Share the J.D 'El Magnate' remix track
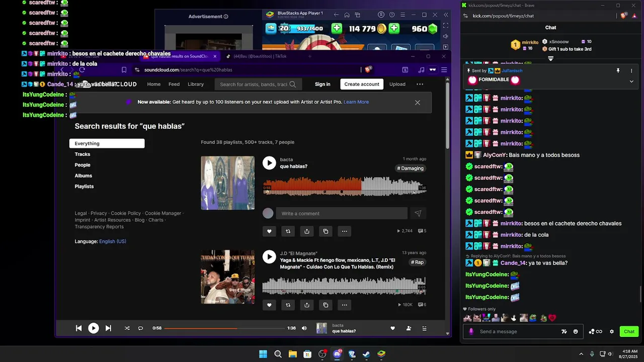The height and width of the screenshot is (362, 644). 307,305
